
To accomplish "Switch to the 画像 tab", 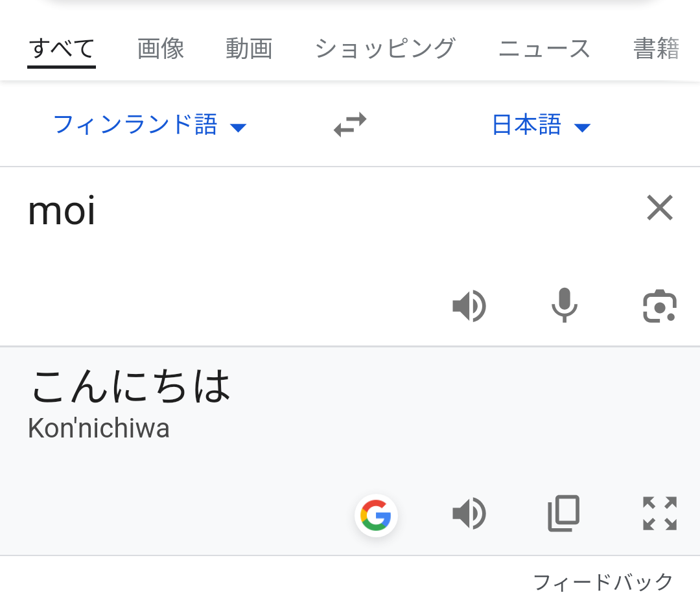I will 161,49.
